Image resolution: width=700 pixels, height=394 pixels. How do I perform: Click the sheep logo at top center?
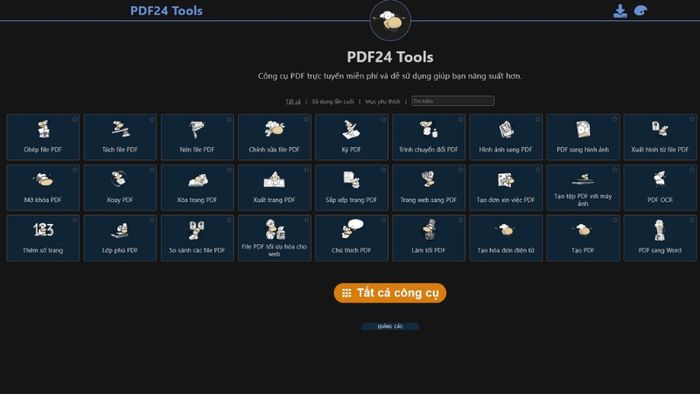[x=390, y=21]
